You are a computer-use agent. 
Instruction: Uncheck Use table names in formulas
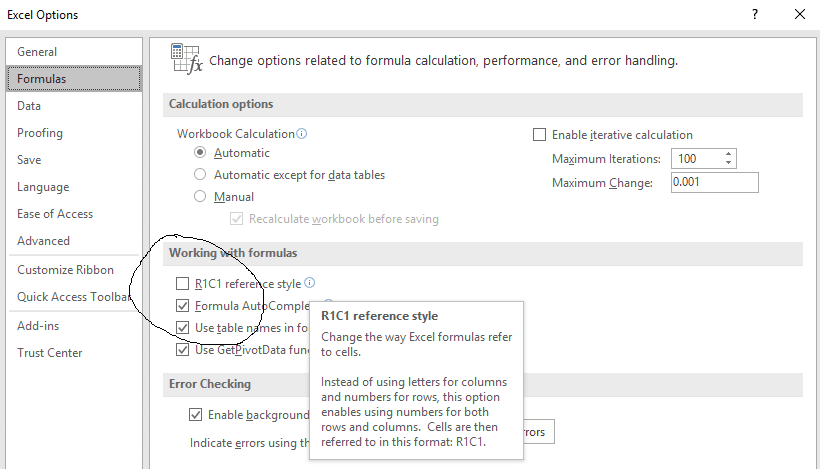pyautogui.click(x=182, y=328)
